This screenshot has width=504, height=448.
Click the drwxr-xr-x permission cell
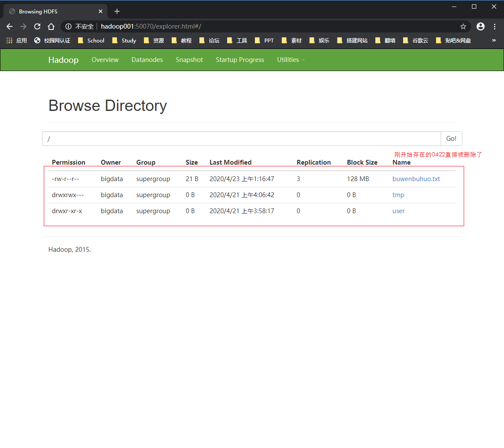67,211
